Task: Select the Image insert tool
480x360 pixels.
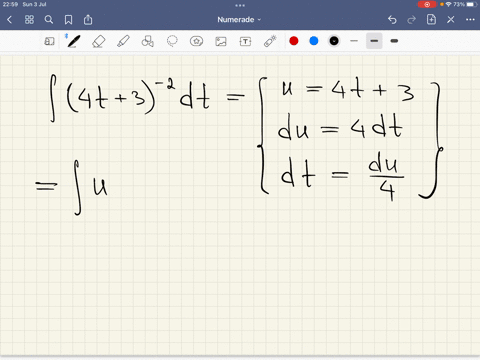Action: 221,41
